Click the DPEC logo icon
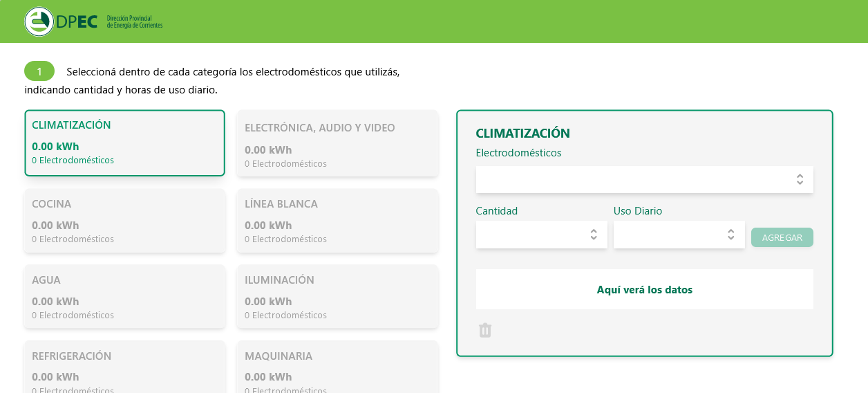Viewport: 868px width, 393px height. 39,21
